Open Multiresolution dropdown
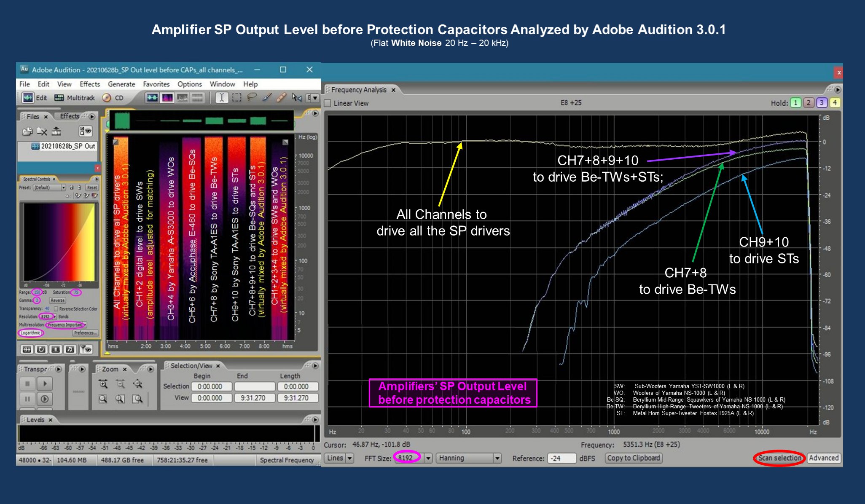 67,325
